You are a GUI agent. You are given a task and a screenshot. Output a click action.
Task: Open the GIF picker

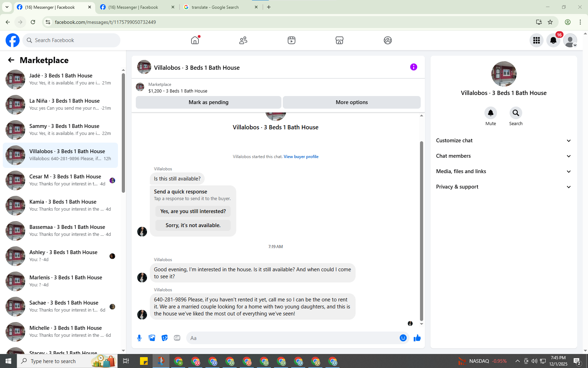click(x=177, y=338)
